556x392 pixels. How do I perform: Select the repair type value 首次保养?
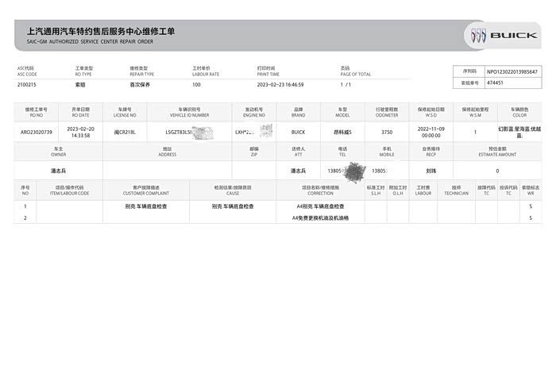pos(140,85)
